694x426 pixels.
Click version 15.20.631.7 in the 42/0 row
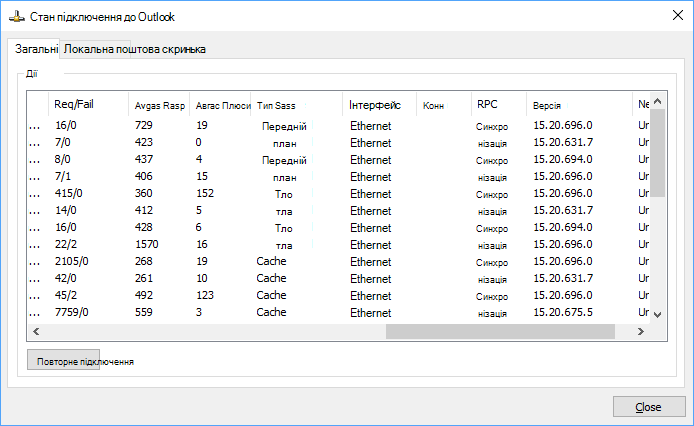point(563,278)
